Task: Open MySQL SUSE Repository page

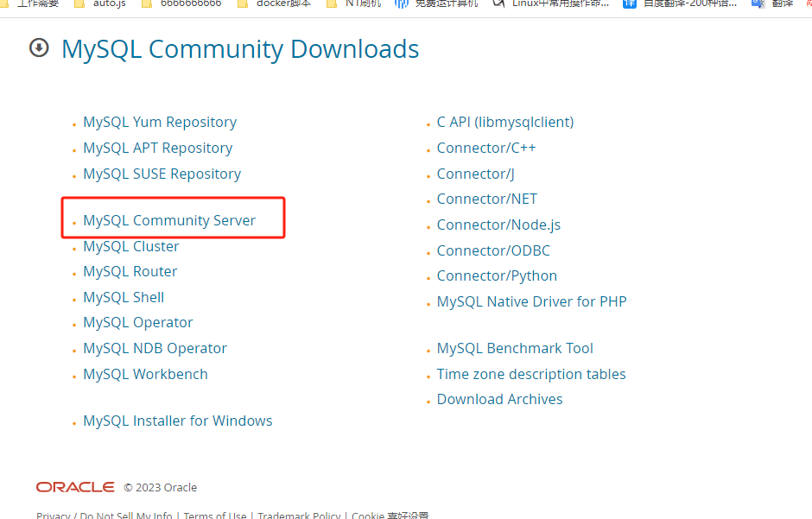Action: 162,174
